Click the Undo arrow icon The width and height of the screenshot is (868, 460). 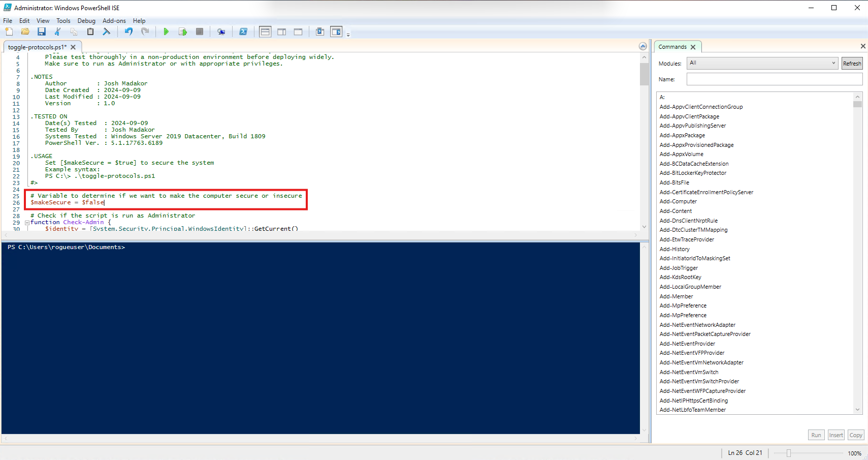coord(128,32)
